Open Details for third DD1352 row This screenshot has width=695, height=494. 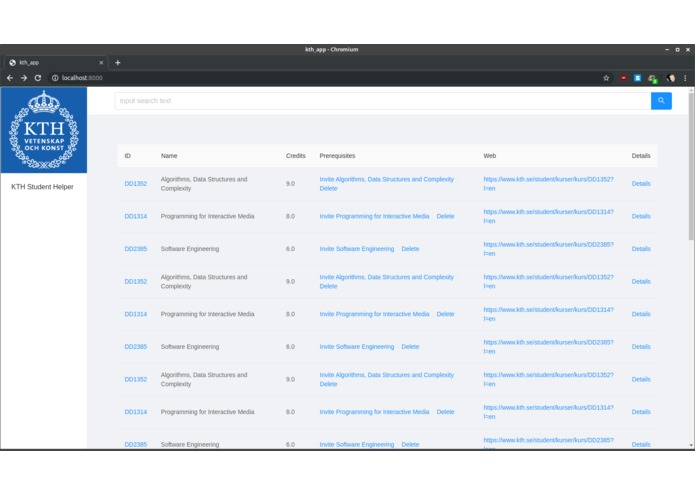tap(641, 380)
